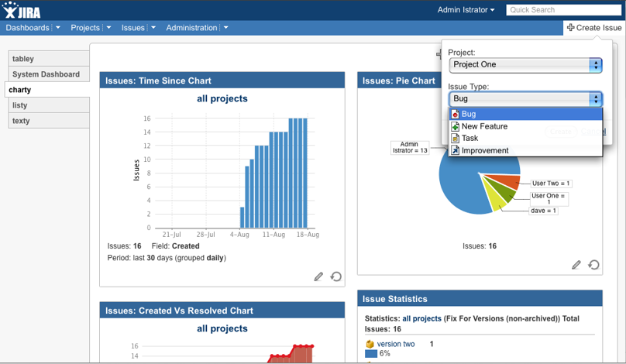
Task: Click the blue Admin Istrator pie slice
Action: click(463, 184)
